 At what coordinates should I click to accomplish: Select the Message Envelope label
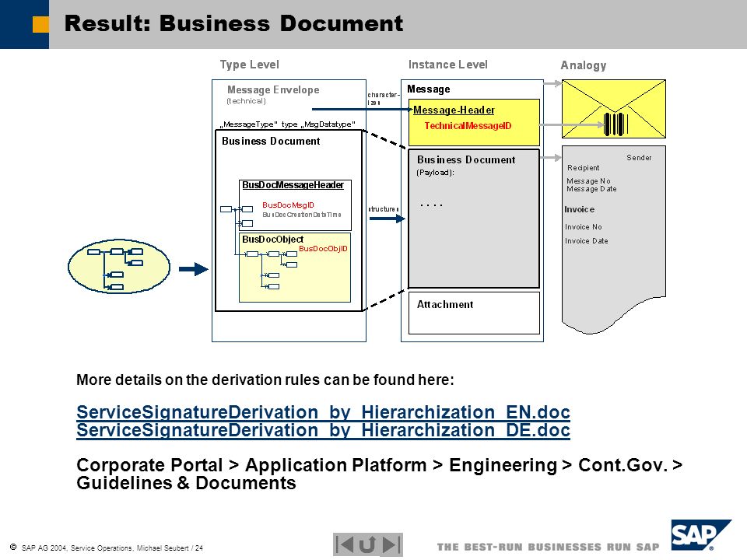[273, 89]
